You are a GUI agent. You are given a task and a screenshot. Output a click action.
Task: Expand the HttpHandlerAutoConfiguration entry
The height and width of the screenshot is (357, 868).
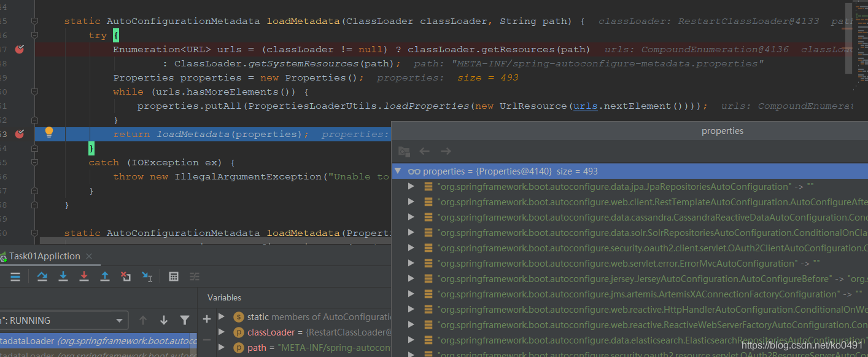411,309
